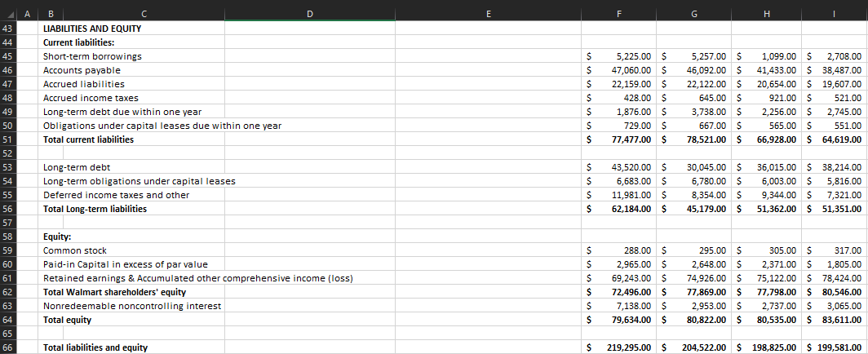Screen dimensions: 868x354
Task: Click the 'Accrued income taxes' label
Action: coord(91,98)
